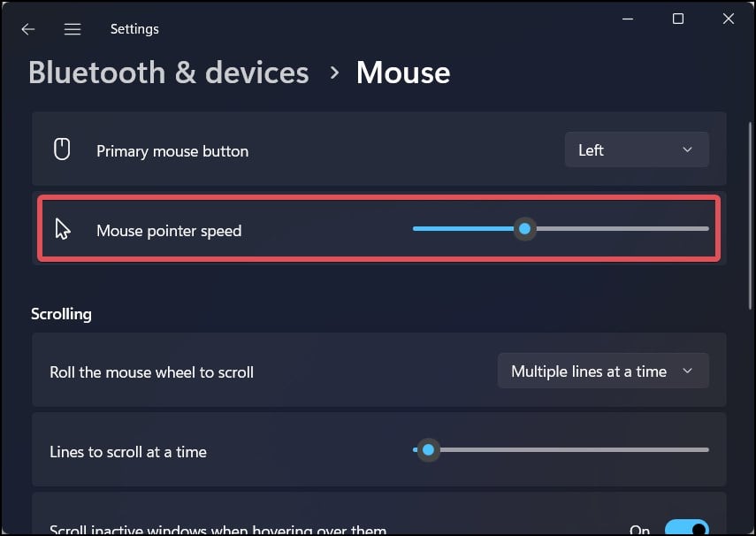Click the mouse icon beside Primary mouse button
Image resolution: width=756 pixels, height=536 pixels.
pos(62,150)
